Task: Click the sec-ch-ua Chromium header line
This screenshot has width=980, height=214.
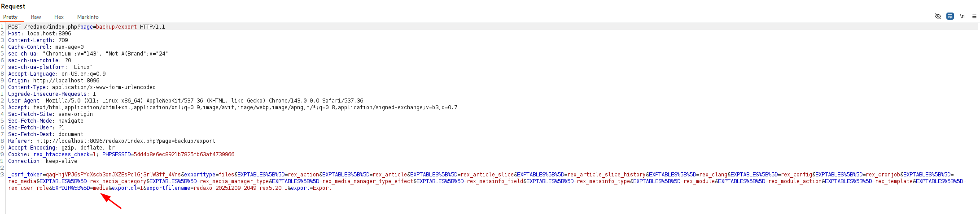Action: 88,54
